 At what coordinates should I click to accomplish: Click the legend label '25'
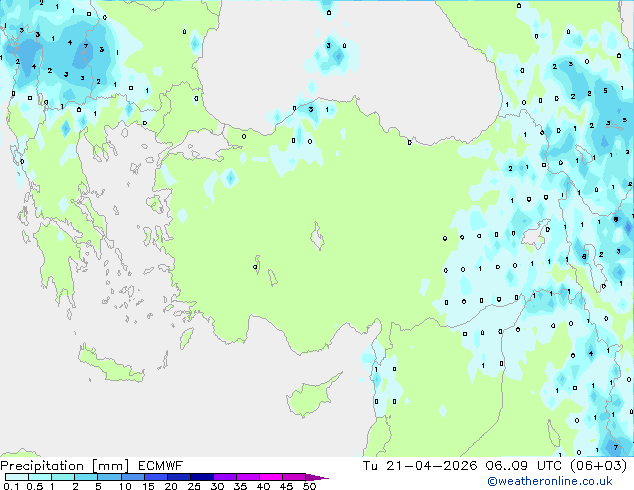pos(194,486)
